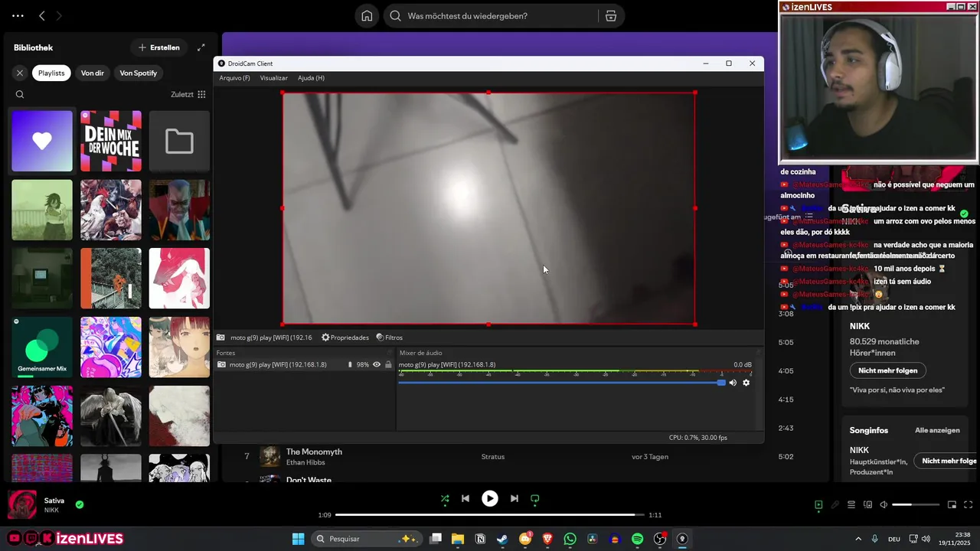Open Filtros for the DroidCam source

(x=390, y=337)
